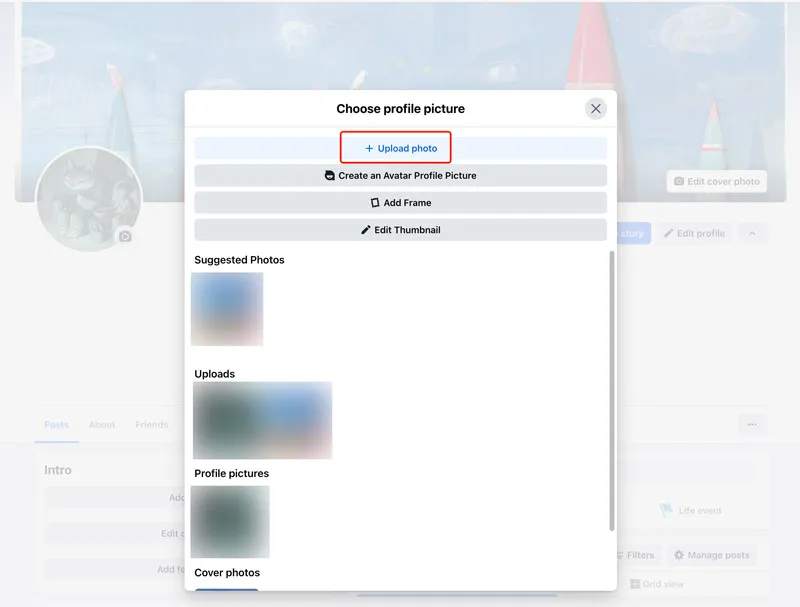800x607 pixels.
Task: Click the dialog's vertical scrollbar
Action: coord(612,391)
